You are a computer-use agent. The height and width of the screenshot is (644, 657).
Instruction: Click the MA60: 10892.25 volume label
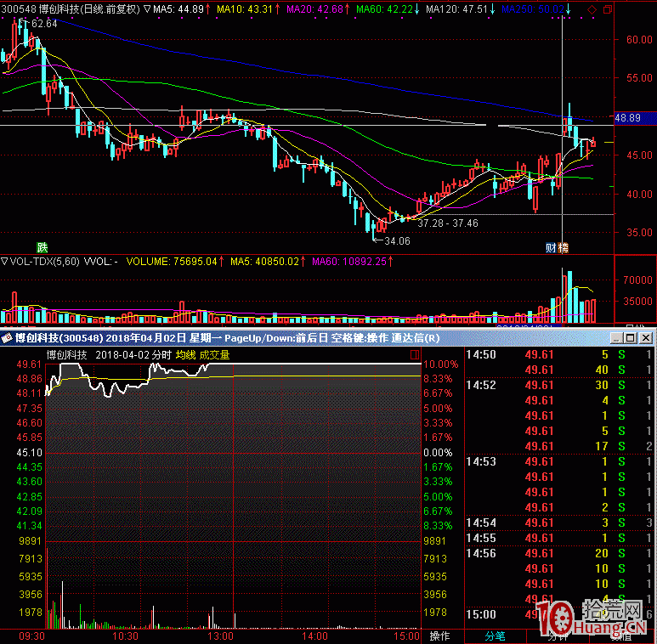(349, 262)
